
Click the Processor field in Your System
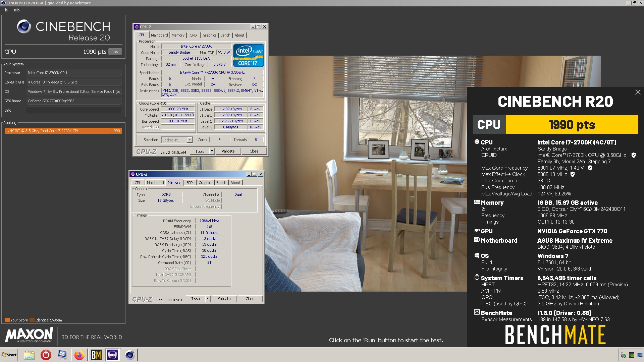[x=74, y=73]
